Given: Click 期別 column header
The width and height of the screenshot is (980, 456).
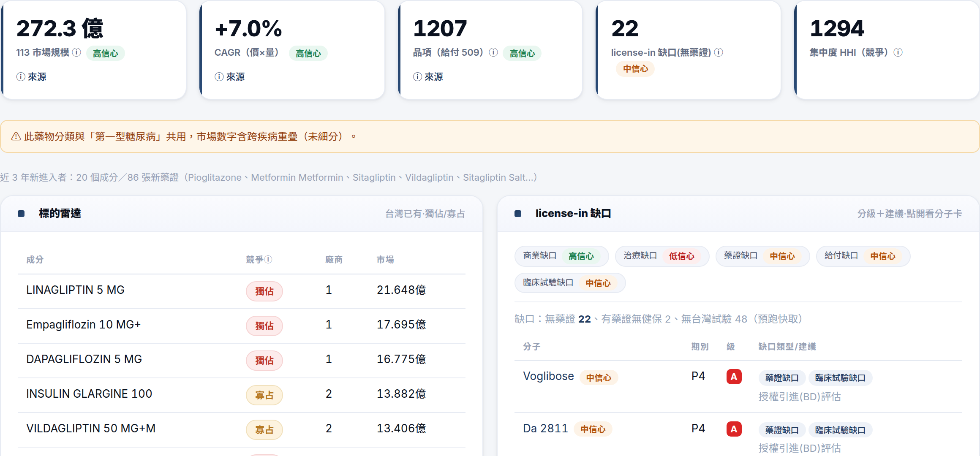Looking at the screenshot, I should (700, 347).
